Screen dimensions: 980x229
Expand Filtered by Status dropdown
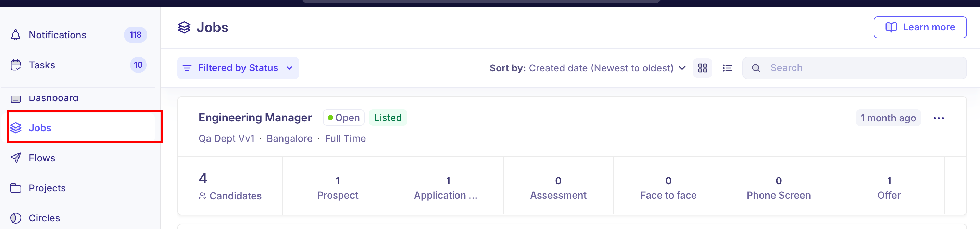[x=238, y=68]
